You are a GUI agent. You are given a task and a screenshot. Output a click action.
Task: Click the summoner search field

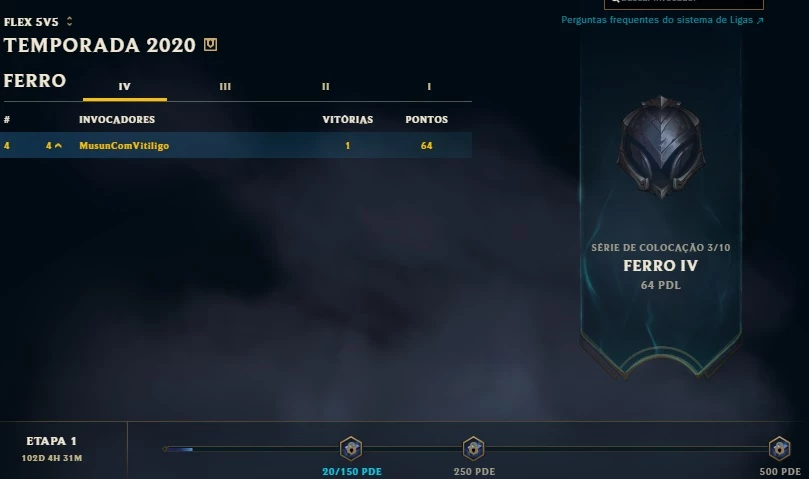click(x=684, y=3)
